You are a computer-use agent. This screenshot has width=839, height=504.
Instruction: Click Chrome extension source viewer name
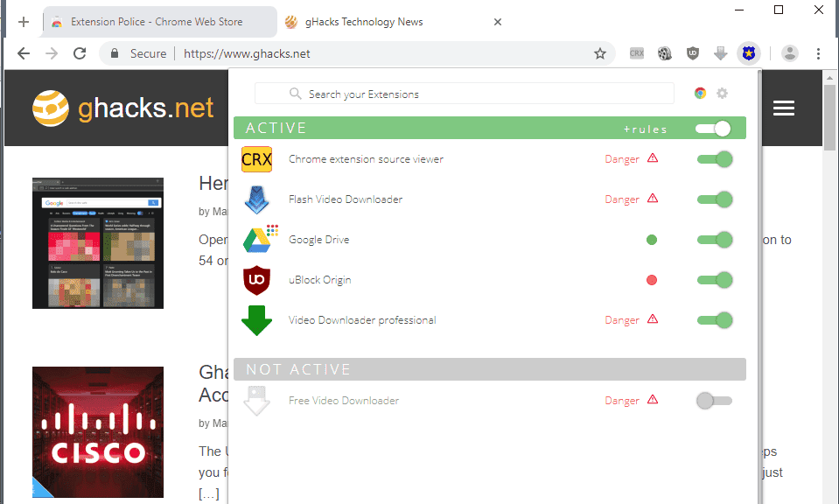click(366, 159)
